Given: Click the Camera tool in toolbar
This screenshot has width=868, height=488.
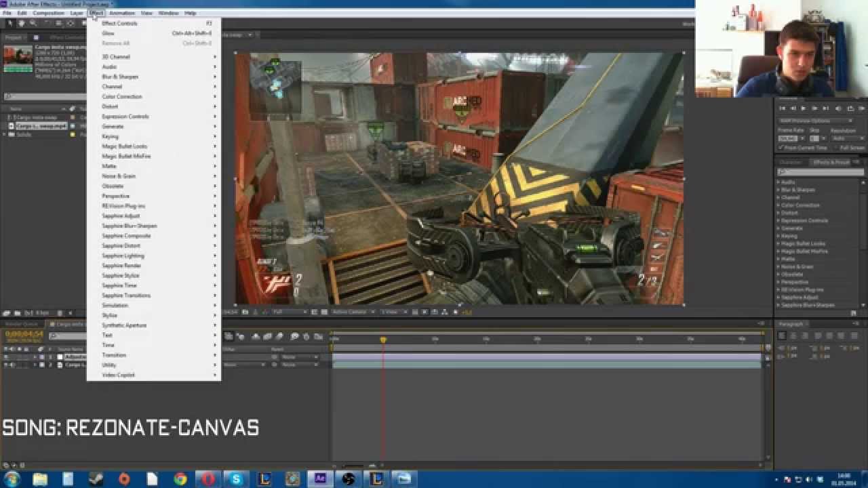Looking at the screenshot, I should coord(58,23).
